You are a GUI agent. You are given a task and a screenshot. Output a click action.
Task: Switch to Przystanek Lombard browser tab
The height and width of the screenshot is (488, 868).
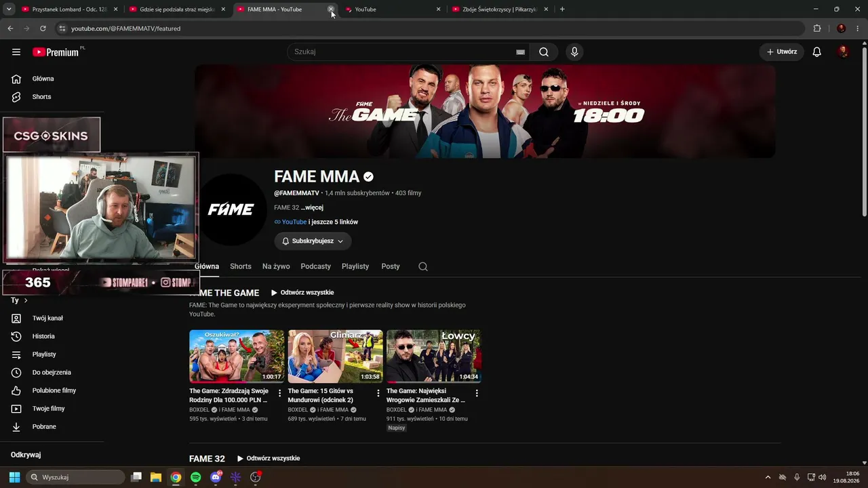point(69,9)
